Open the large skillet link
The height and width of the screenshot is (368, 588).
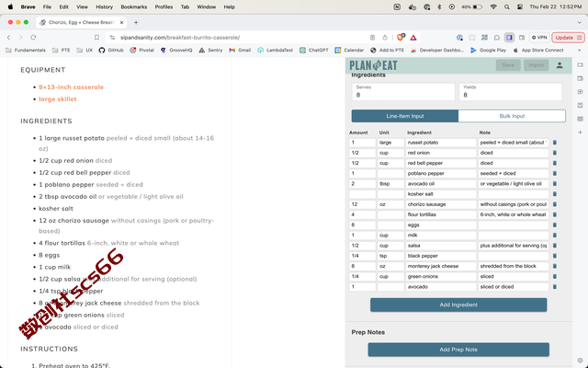click(57, 99)
